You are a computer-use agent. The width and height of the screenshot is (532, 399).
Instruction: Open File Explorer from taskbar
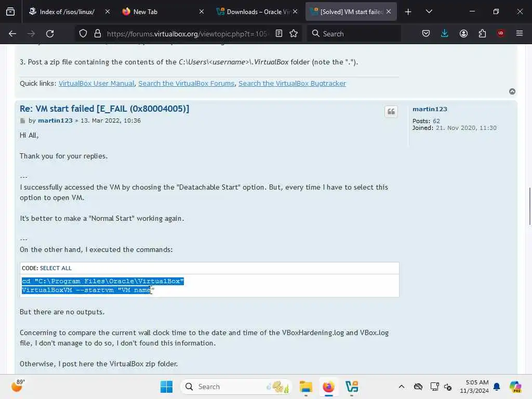click(305, 387)
